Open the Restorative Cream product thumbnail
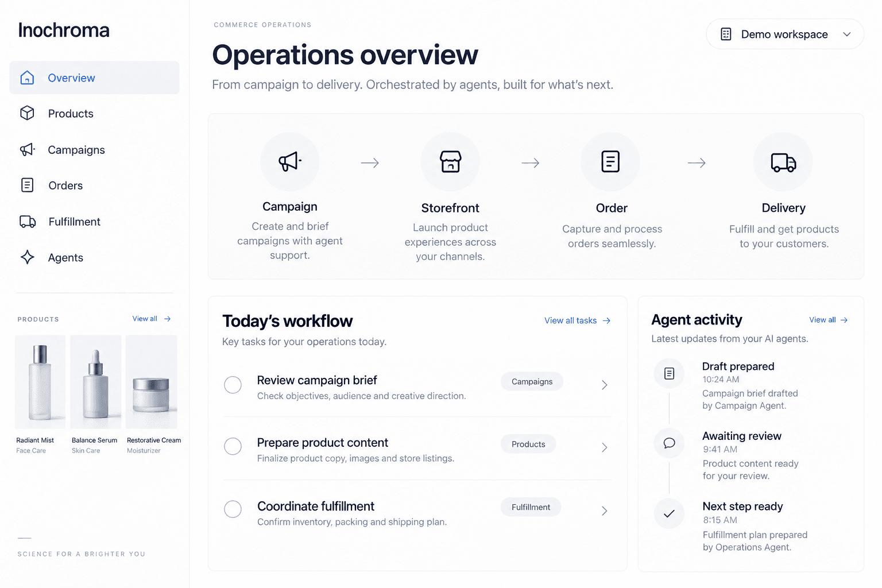The image size is (882, 588). [152, 382]
